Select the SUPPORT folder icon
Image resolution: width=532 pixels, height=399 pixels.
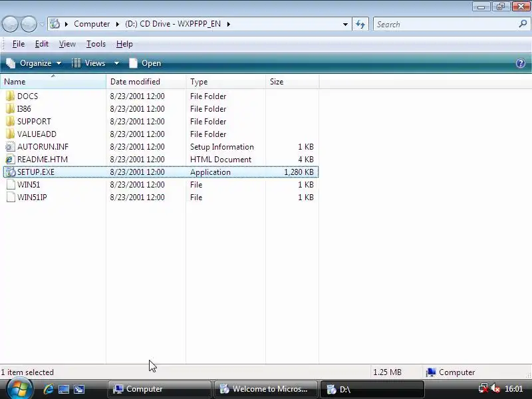coord(11,121)
